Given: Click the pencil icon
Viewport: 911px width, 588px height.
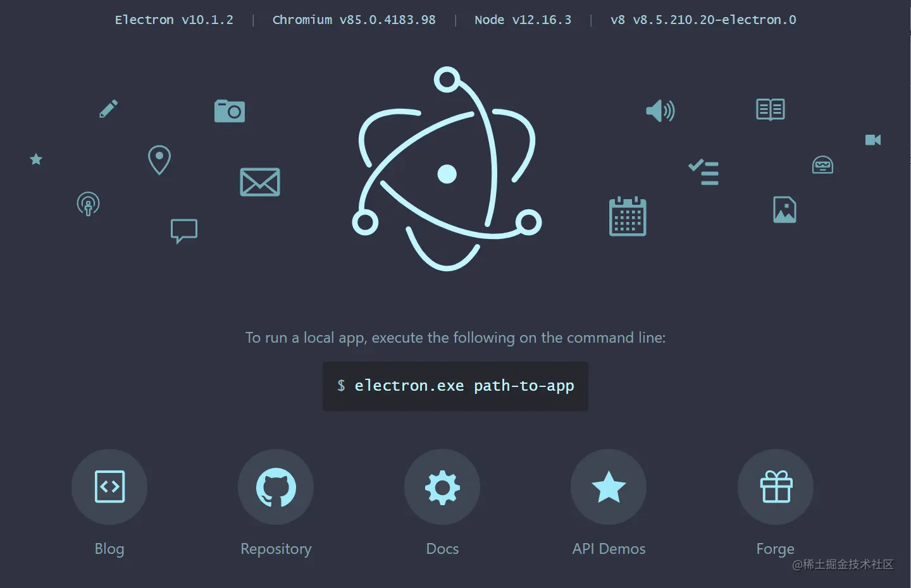Looking at the screenshot, I should pos(108,109).
